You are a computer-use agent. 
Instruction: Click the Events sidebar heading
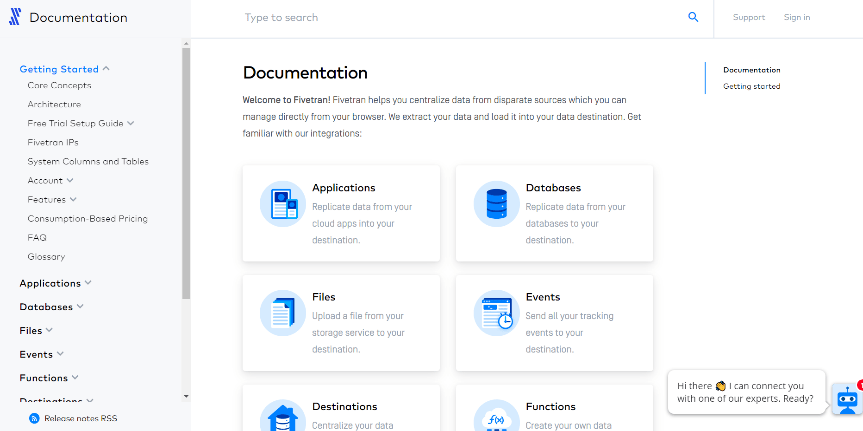36,354
